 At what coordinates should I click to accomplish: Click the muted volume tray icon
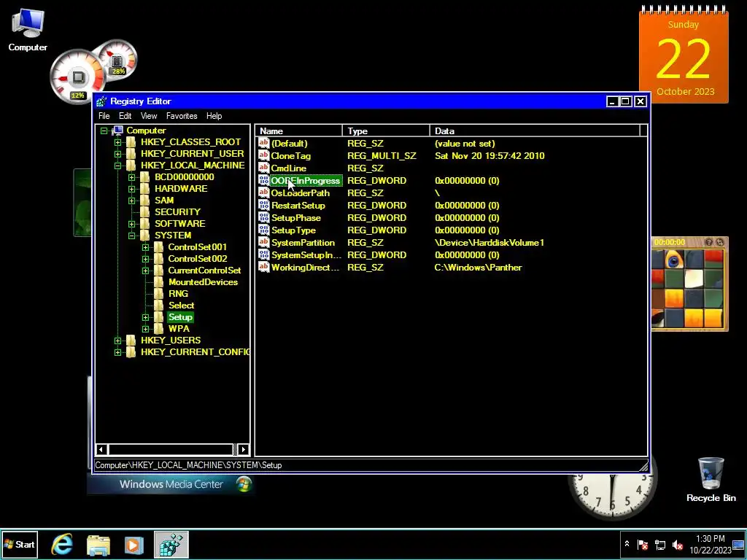click(677, 544)
